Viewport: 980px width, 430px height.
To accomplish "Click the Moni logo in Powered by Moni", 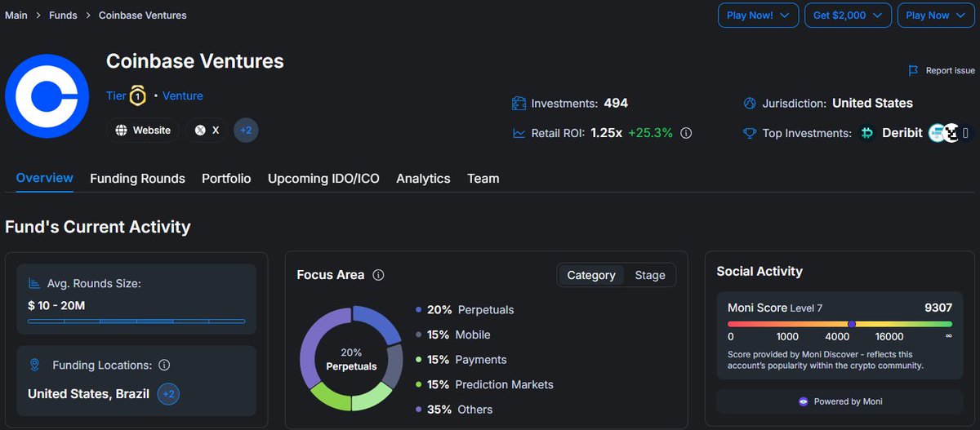I will [803, 401].
